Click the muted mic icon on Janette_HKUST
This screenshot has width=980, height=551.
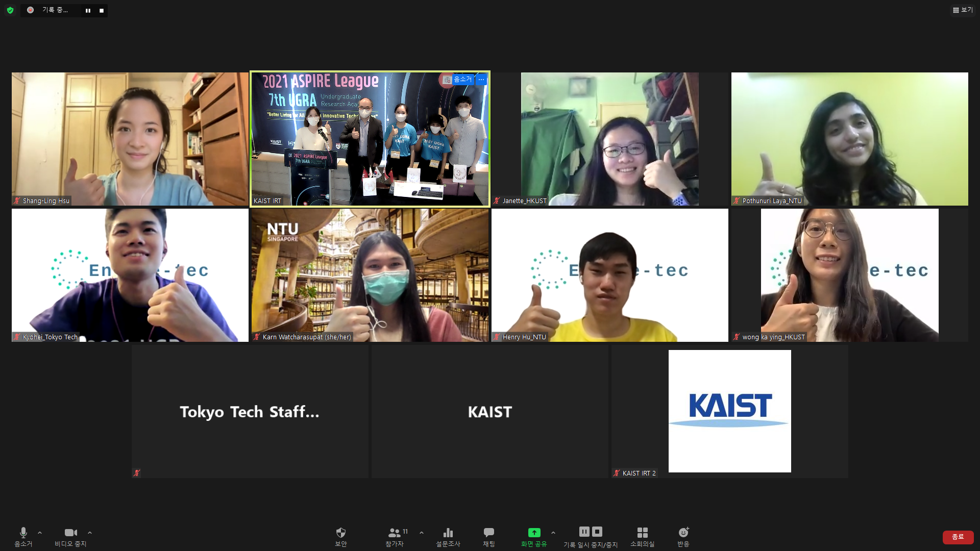tap(497, 201)
